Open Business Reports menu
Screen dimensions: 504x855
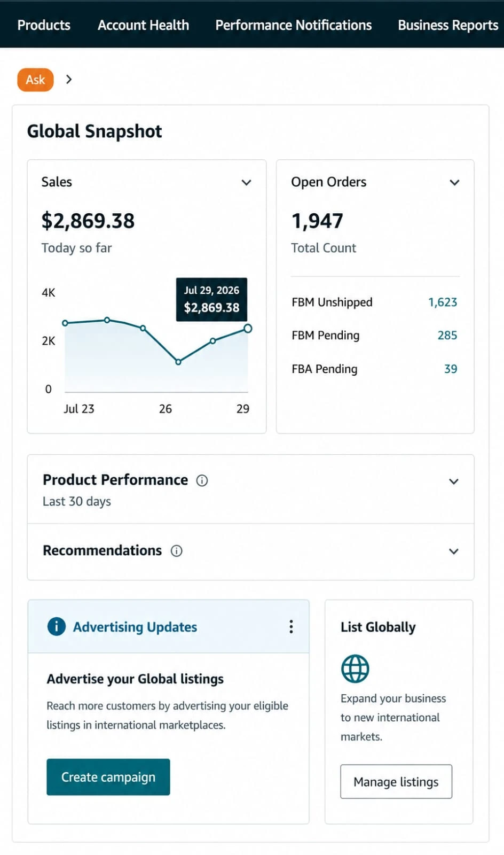click(447, 25)
